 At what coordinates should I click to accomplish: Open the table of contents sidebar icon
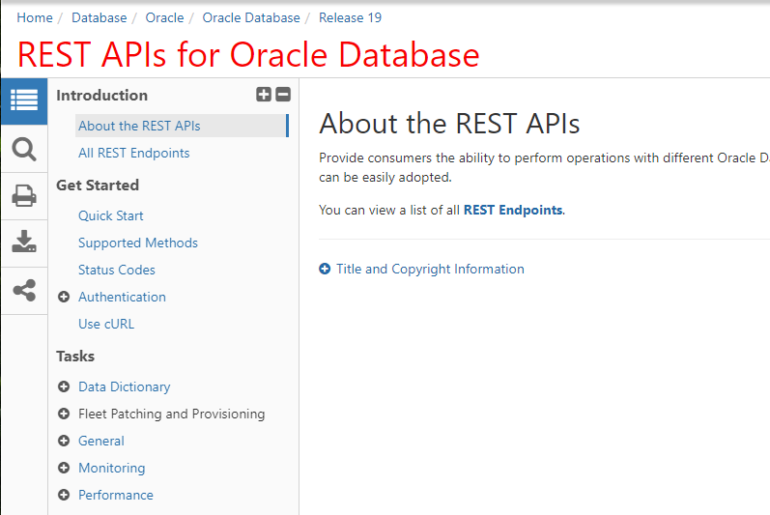(x=24, y=101)
